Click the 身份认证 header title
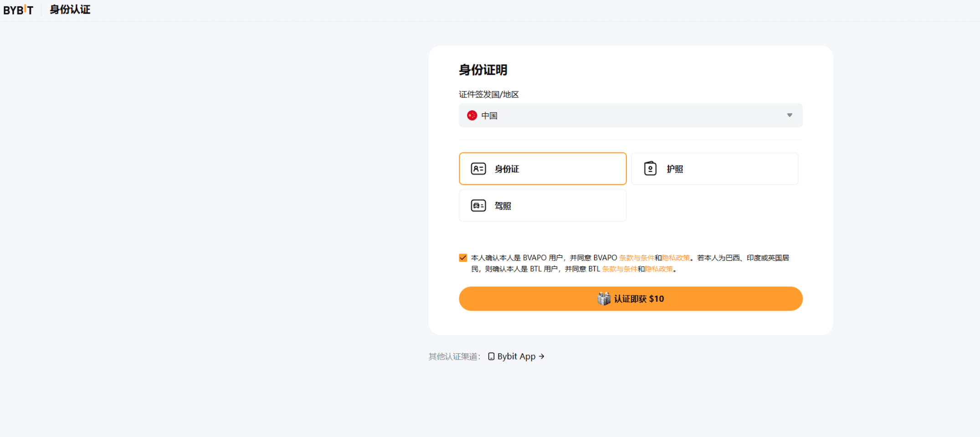The width and height of the screenshot is (980, 437). pyautogui.click(x=70, y=10)
